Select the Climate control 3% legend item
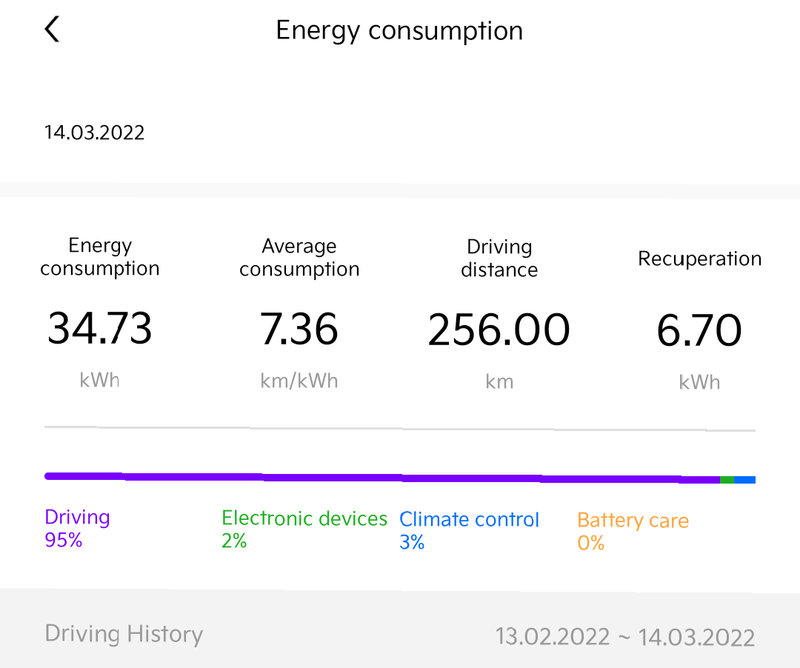Screen dimensions: 800x668 469,530
